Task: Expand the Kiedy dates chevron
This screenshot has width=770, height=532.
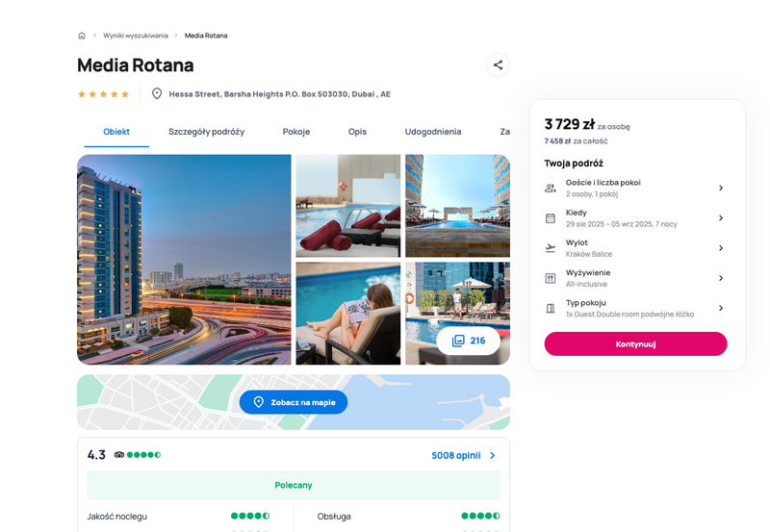Action: (x=721, y=218)
